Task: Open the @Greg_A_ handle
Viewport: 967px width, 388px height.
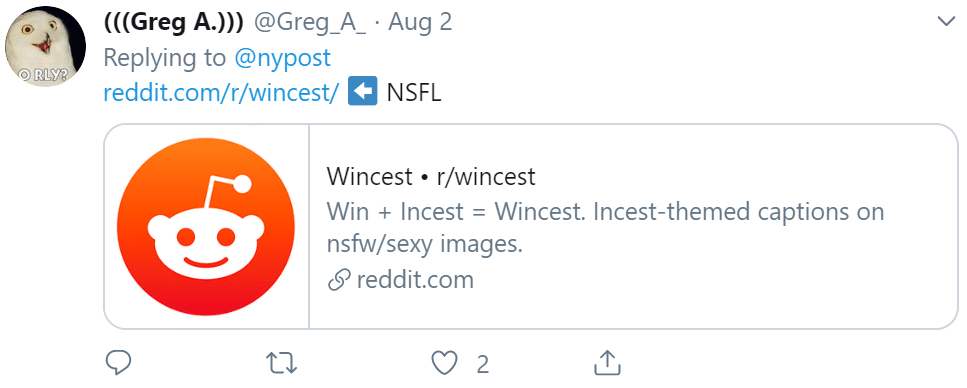Action: pos(310,23)
